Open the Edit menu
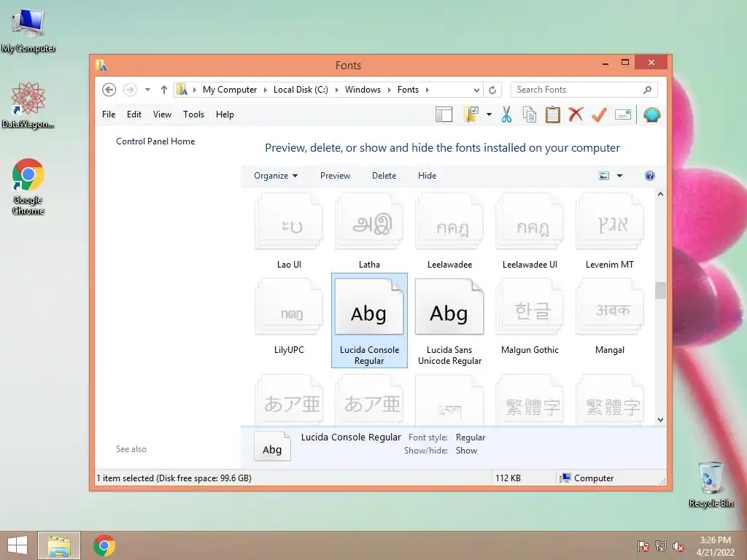 tap(134, 114)
